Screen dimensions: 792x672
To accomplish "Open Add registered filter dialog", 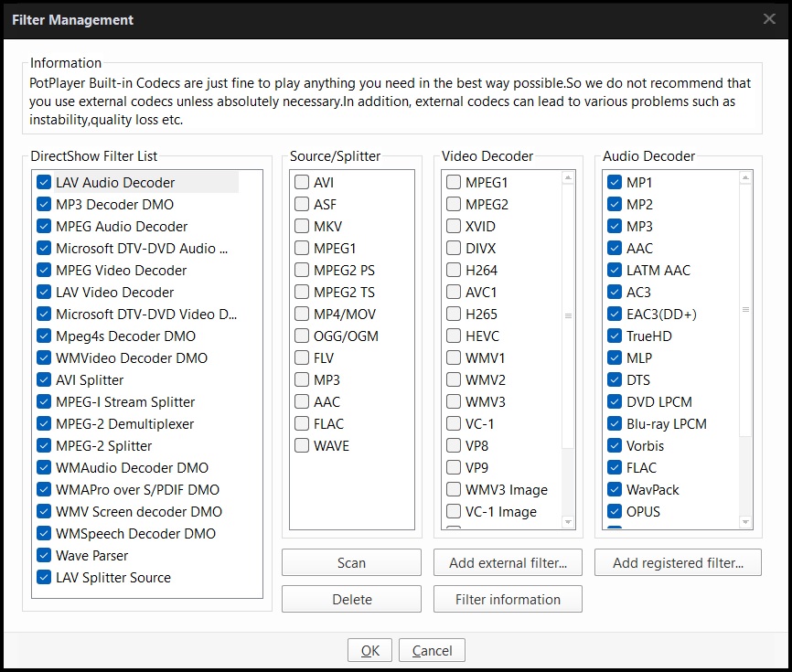I will (x=677, y=563).
